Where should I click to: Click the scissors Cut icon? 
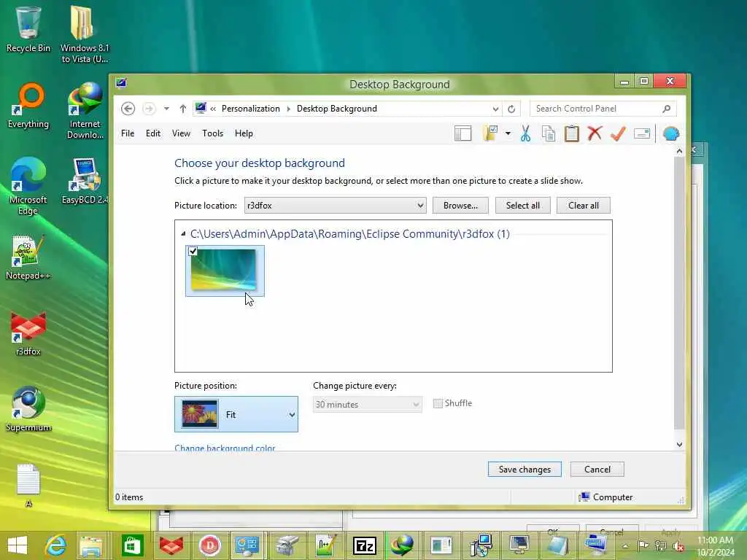pos(525,134)
